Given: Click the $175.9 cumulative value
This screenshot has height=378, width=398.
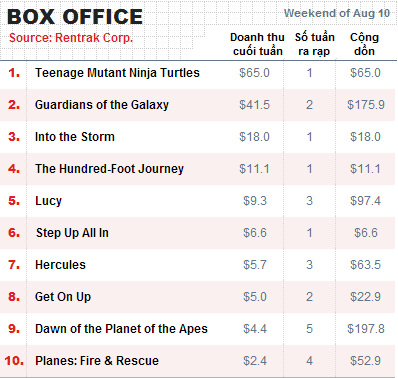Looking at the screenshot, I should coord(366,105).
